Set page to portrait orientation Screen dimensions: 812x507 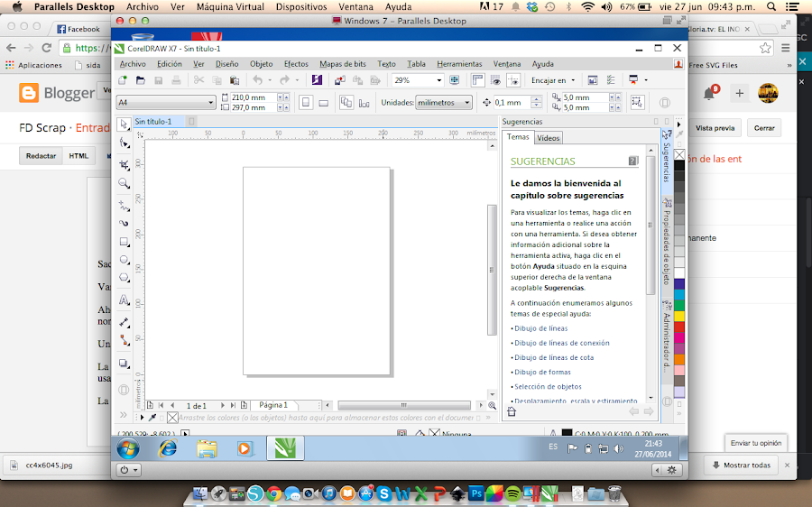306,103
